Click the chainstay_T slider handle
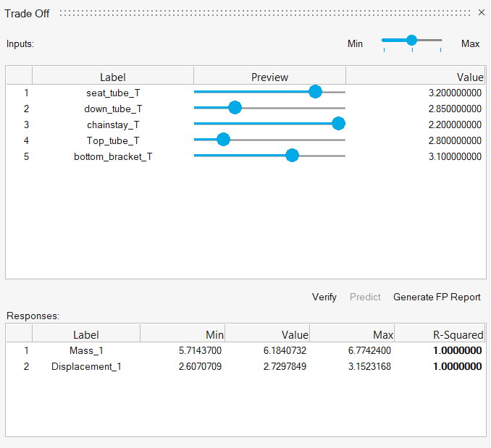This screenshot has width=491, height=448. click(338, 124)
